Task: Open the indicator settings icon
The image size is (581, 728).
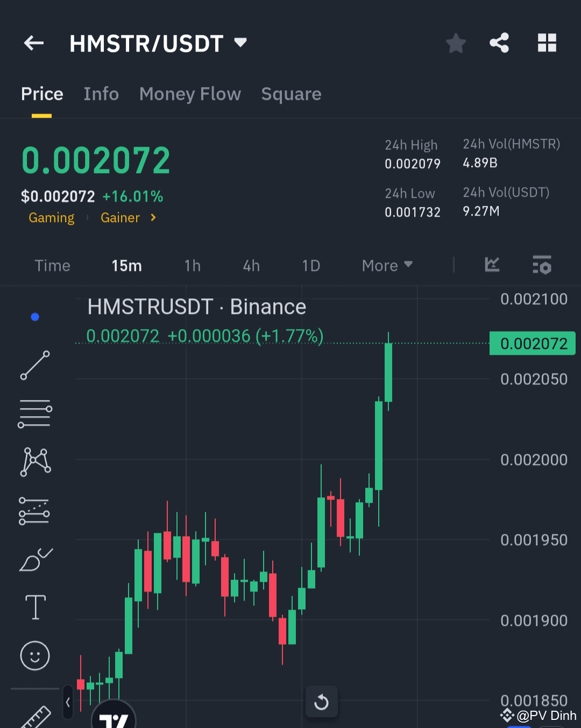Action: pyautogui.click(x=542, y=265)
